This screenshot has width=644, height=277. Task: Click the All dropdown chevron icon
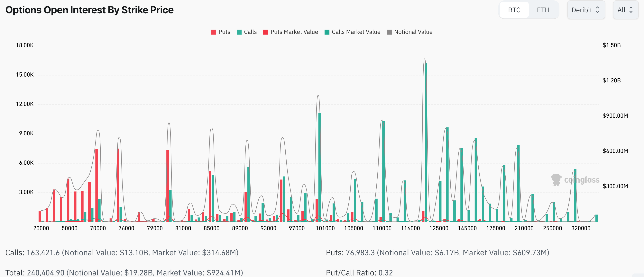tap(631, 10)
